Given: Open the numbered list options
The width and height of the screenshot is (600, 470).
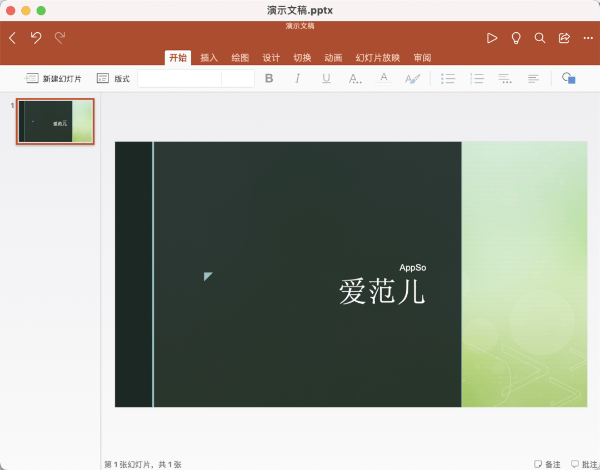Looking at the screenshot, I should coord(477,78).
